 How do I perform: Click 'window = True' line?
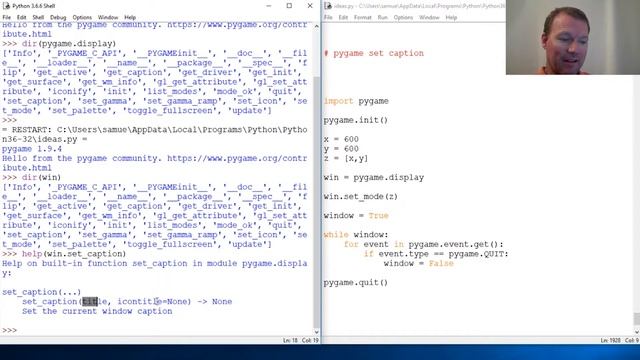pos(356,216)
